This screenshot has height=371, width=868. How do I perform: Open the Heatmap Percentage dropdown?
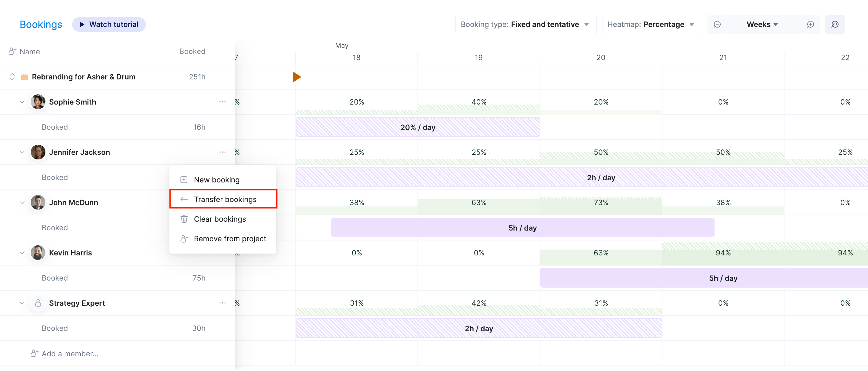tap(651, 25)
